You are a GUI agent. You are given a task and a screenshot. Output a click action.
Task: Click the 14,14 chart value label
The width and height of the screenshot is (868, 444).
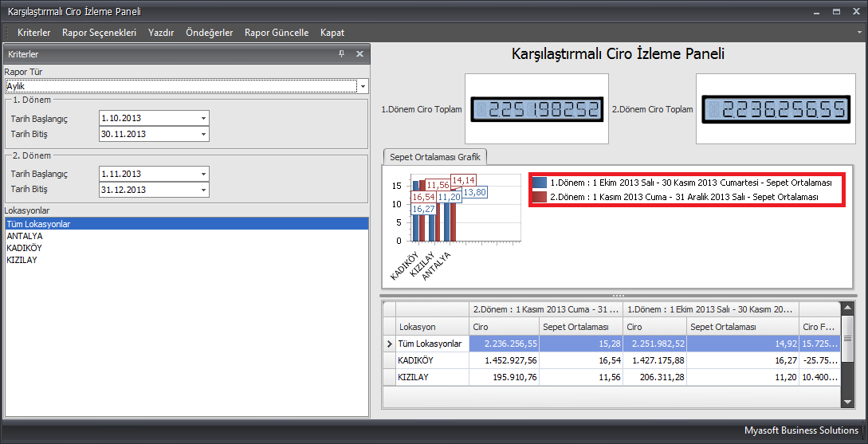click(x=464, y=180)
